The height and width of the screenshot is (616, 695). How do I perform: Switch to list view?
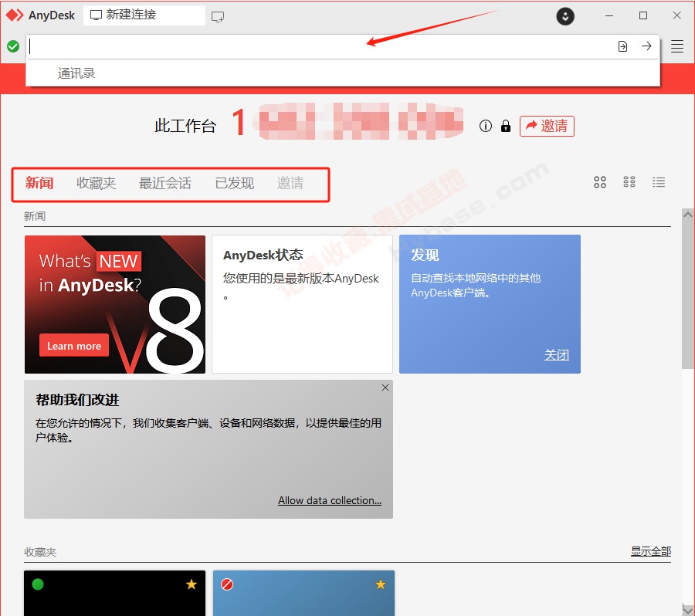pos(658,181)
